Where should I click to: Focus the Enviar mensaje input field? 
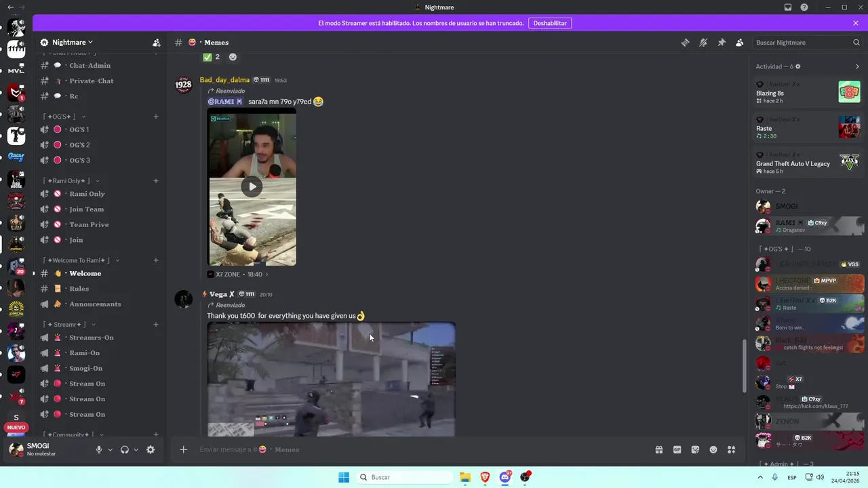point(420,449)
